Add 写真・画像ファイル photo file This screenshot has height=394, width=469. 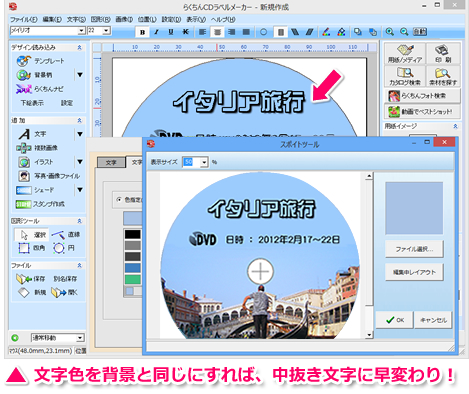click(49, 176)
